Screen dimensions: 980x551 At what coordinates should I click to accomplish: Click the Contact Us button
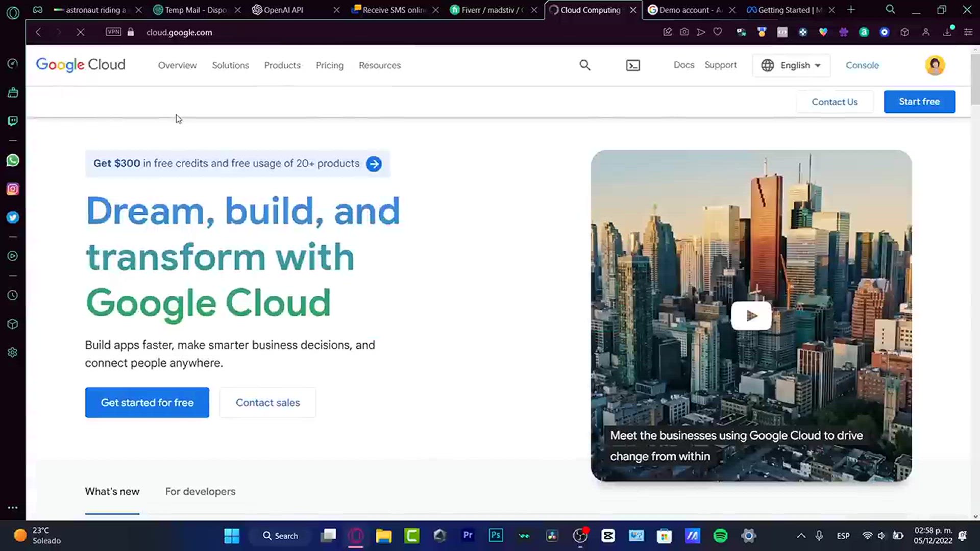pyautogui.click(x=835, y=102)
